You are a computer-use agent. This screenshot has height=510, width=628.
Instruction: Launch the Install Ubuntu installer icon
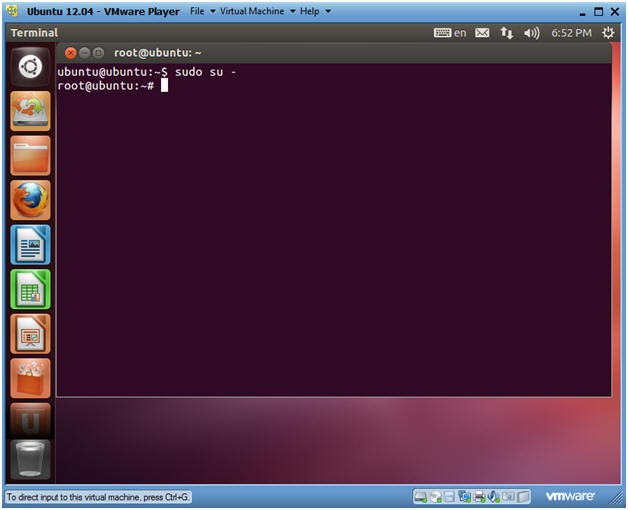pos(30,111)
